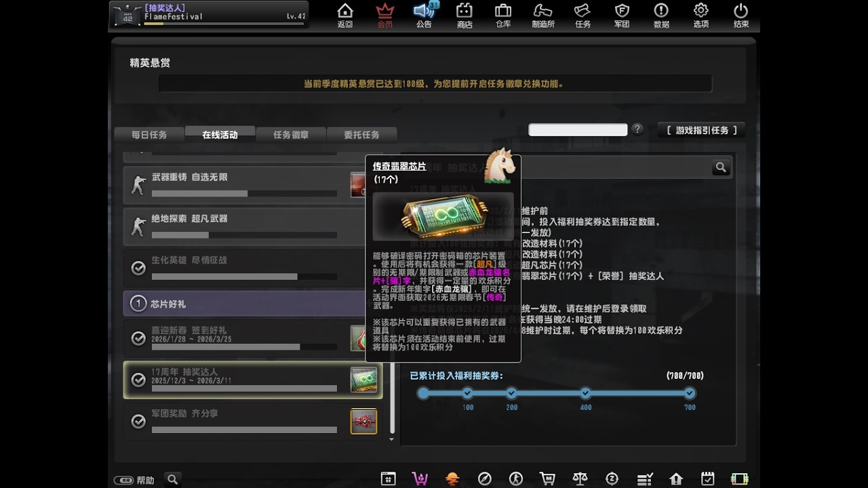Switch to the 在线活动 tab

[220, 134]
